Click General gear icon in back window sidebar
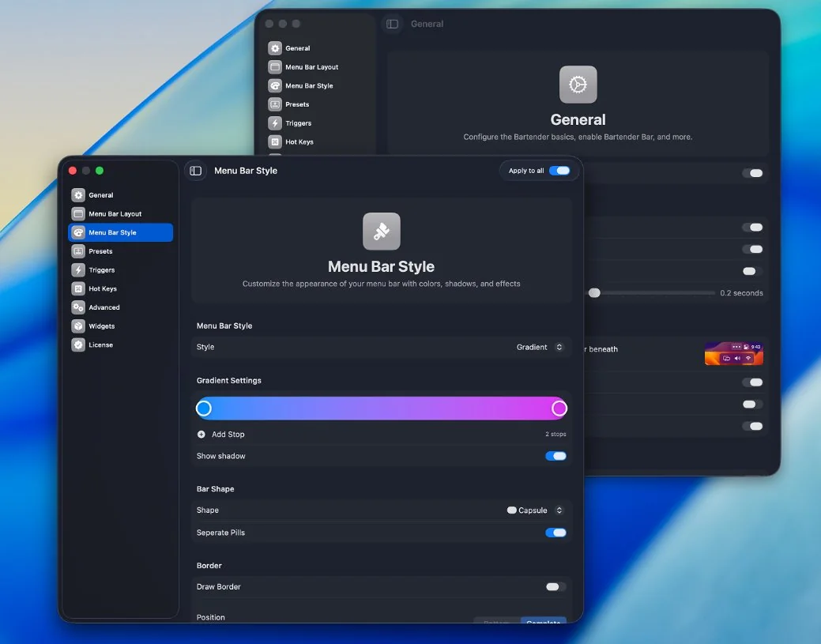821x644 pixels. (x=275, y=48)
